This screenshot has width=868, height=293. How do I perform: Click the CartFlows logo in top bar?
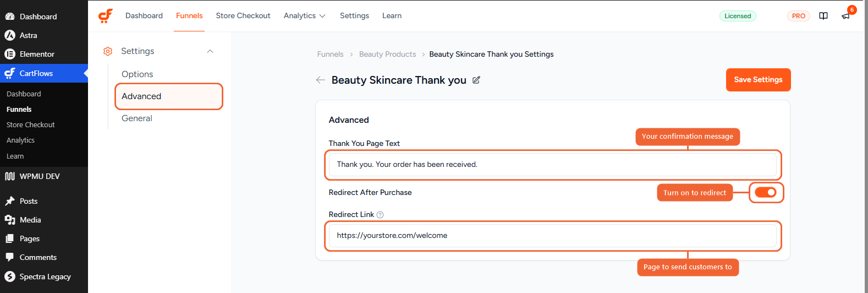[106, 15]
